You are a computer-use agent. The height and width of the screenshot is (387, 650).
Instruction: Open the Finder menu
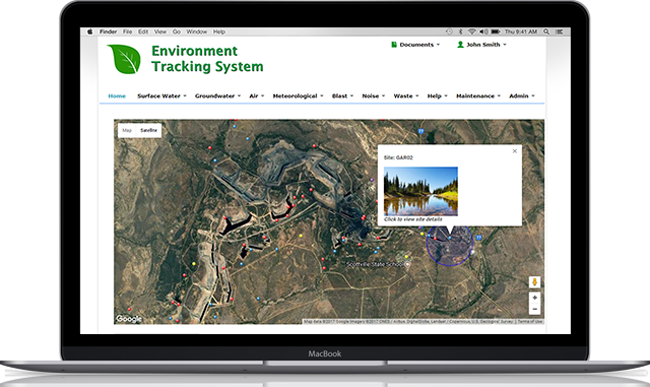click(108, 31)
